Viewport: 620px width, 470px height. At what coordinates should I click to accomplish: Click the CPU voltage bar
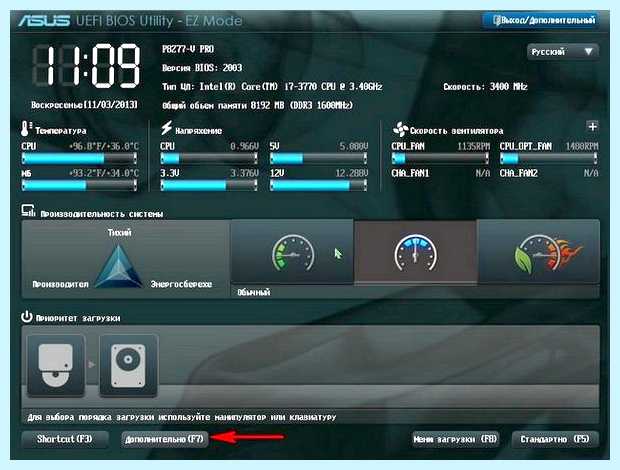click(209, 159)
